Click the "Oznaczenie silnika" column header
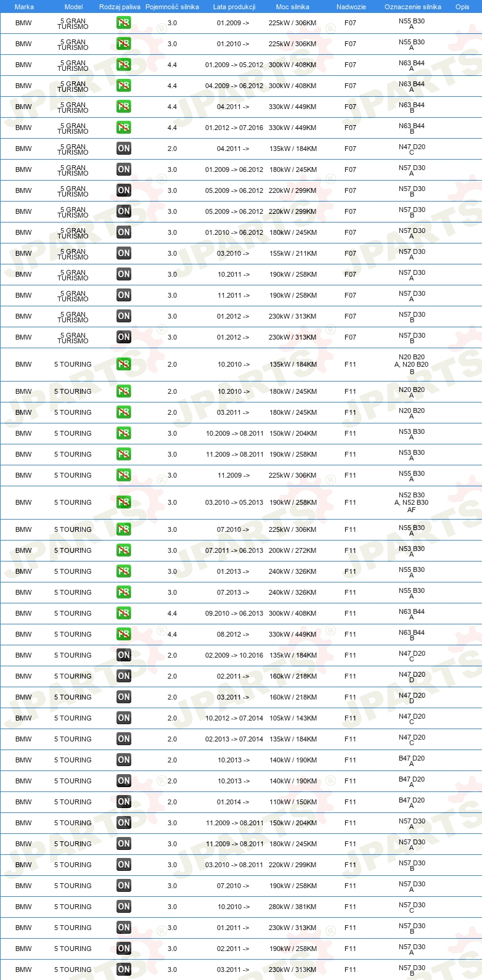 (413, 7)
